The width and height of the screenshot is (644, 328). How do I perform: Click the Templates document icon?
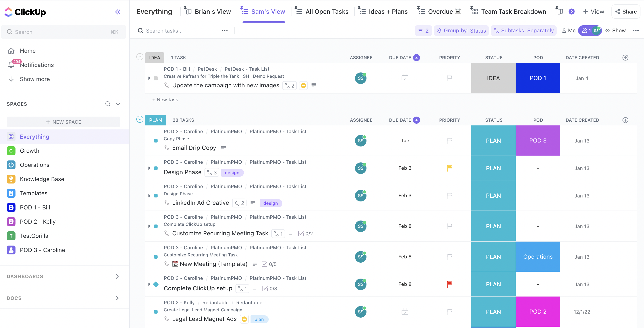(x=11, y=193)
